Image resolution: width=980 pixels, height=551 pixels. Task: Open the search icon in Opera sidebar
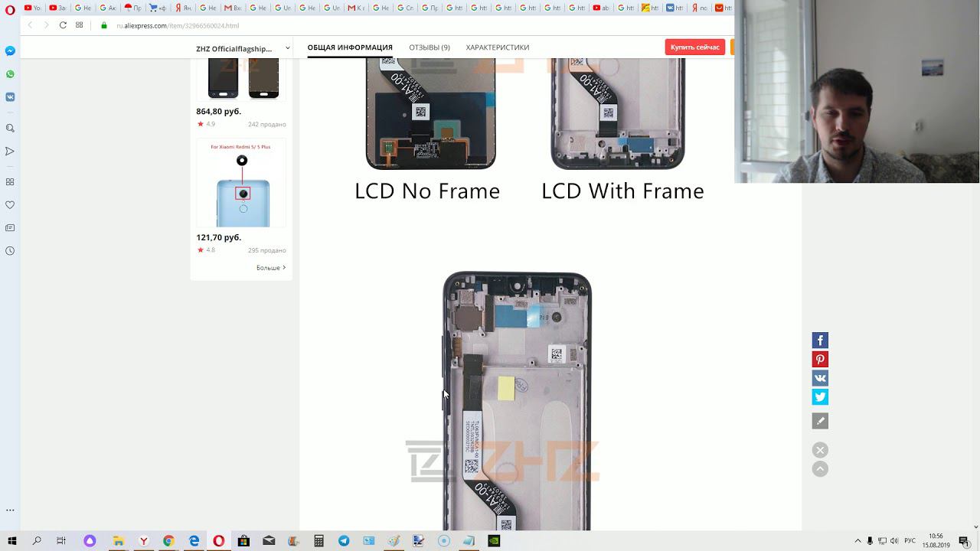click(10, 128)
